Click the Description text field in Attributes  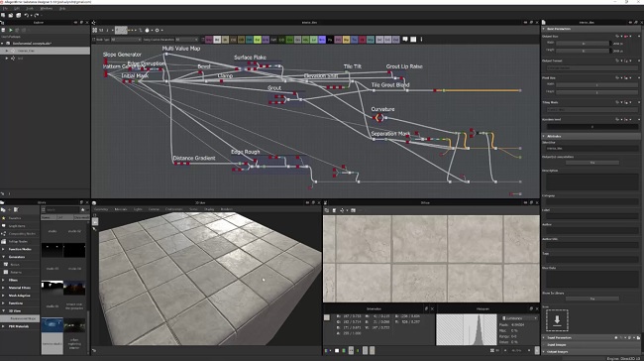(592, 181)
